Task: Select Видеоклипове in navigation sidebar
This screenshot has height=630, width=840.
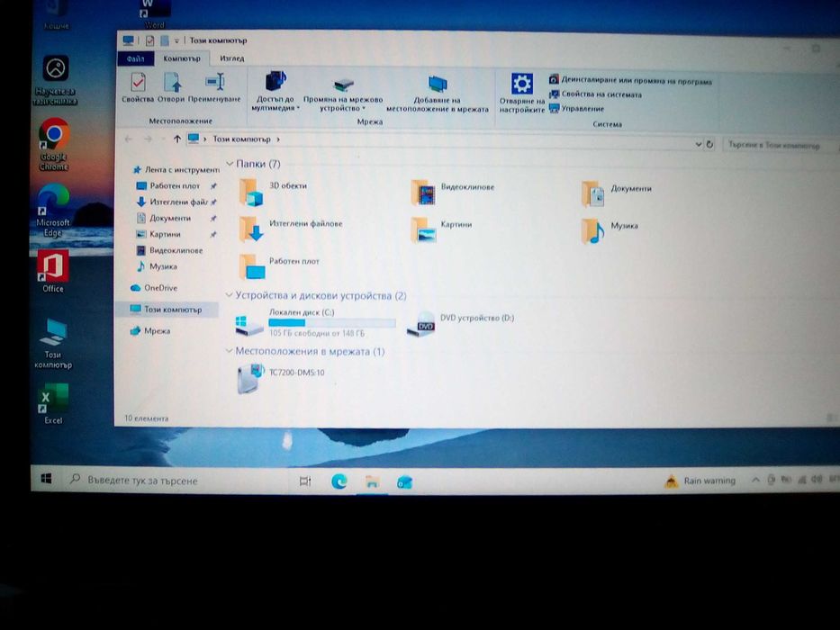Action: pos(170,250)
